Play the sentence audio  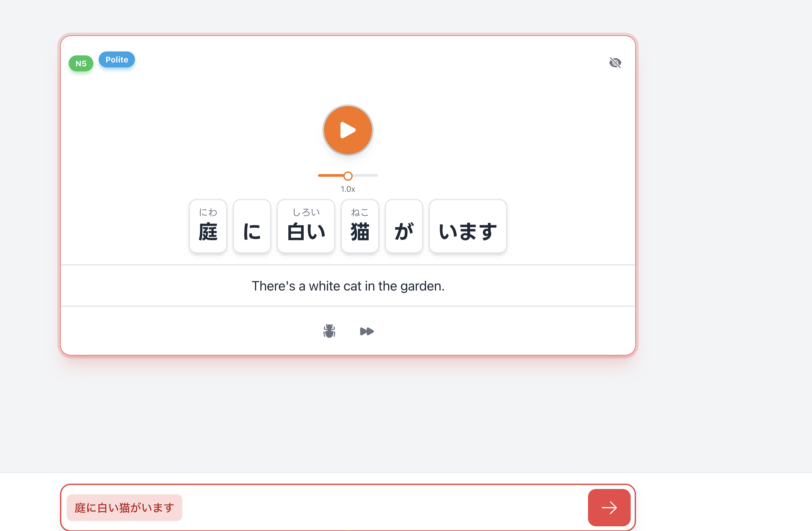pos(348,130)
